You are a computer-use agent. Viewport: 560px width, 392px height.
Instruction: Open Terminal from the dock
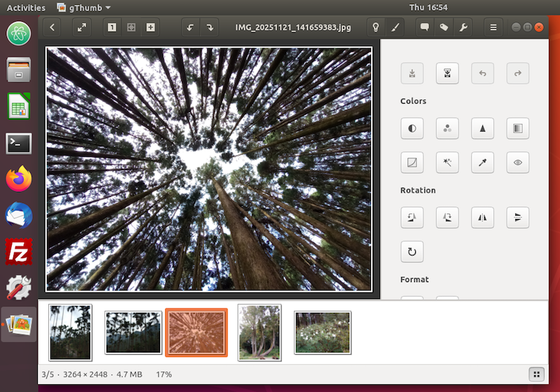[x=19, y=143]
